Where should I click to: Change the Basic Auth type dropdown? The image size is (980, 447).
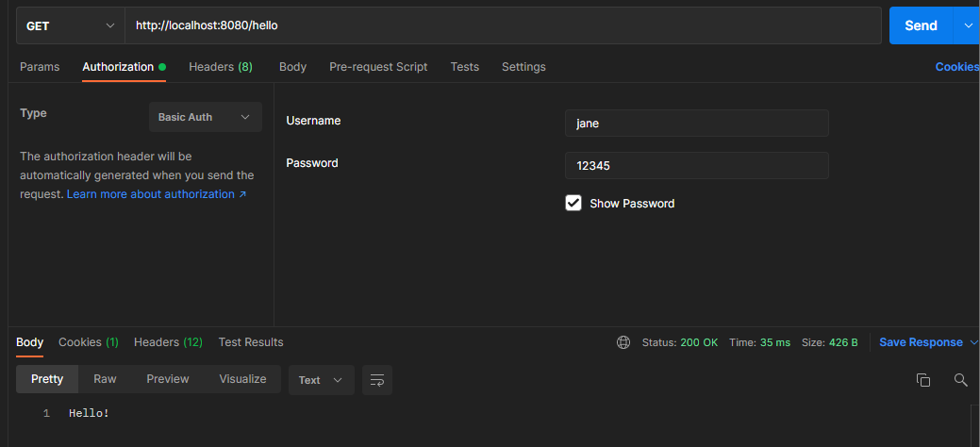(205, 117)
